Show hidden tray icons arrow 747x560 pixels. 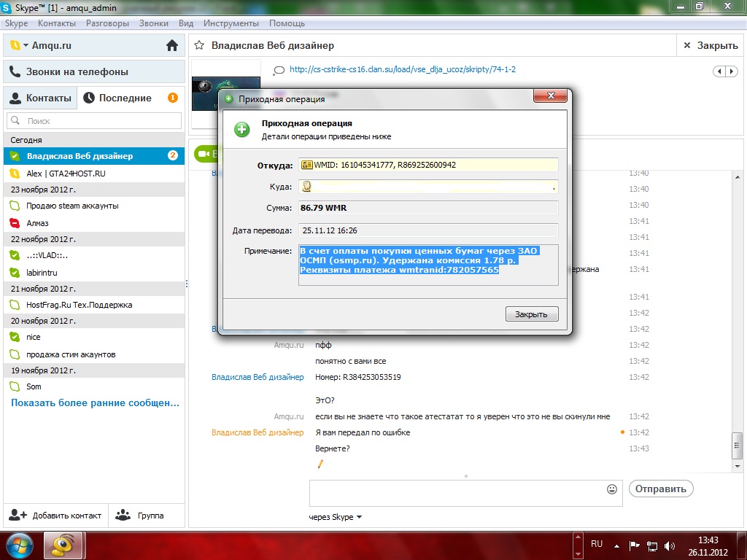[x=617, y=546]
